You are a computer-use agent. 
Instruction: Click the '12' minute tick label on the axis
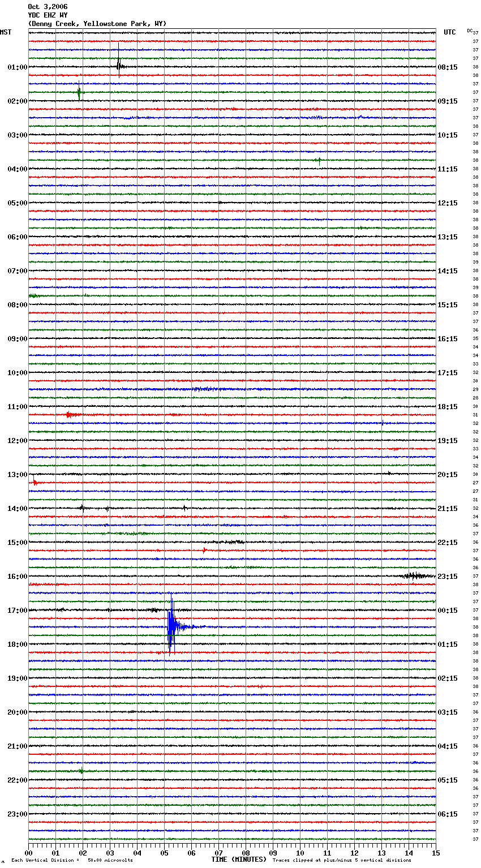(x=354, y=853)
